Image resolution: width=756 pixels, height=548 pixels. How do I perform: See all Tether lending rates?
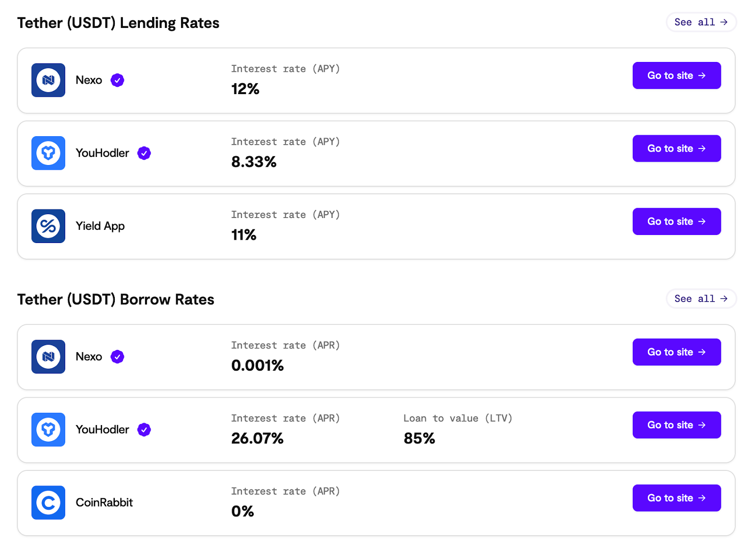701,22
